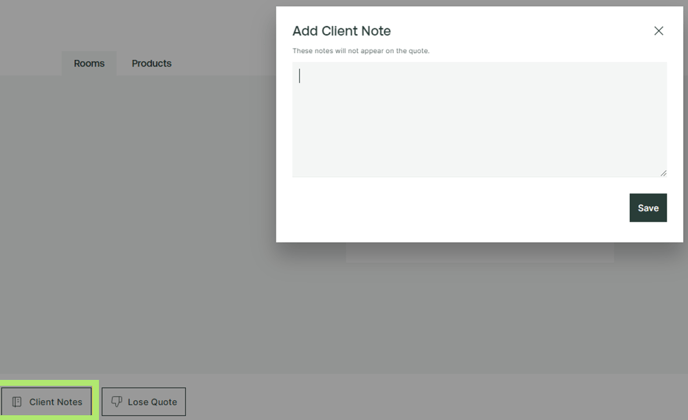
Task: Click the notebook icon beside Client Notes
Action: click(17, 402)
